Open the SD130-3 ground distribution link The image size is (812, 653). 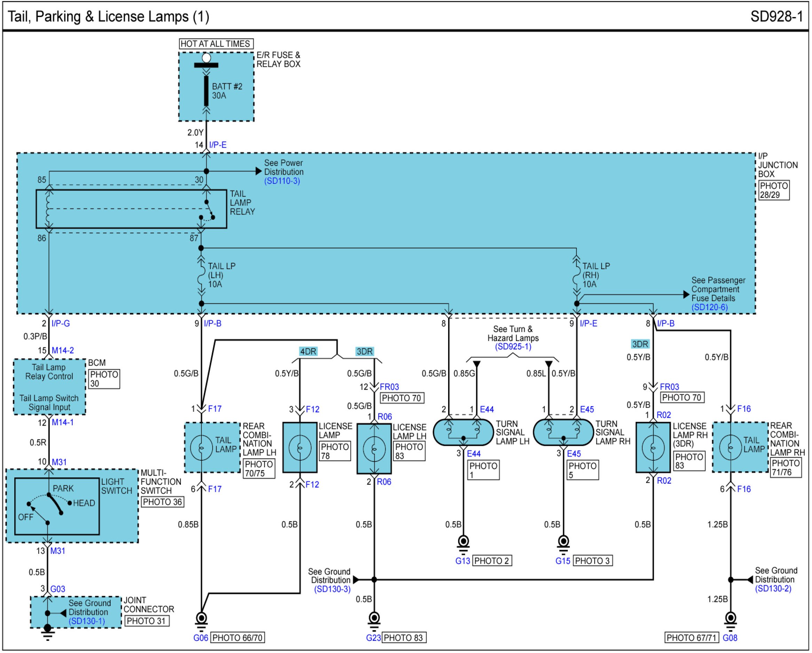[332, 589]
